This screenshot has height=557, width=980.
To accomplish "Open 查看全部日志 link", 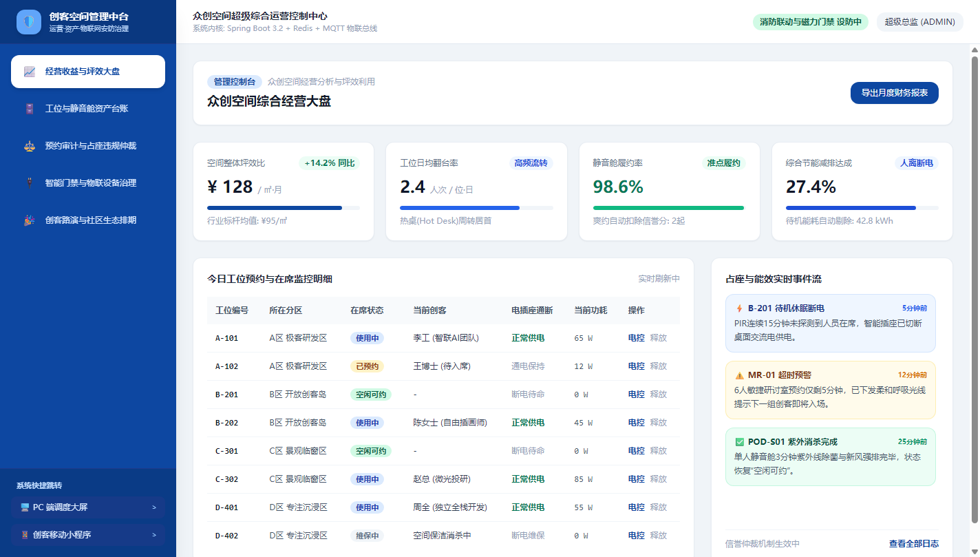I will tap(914, 544).
